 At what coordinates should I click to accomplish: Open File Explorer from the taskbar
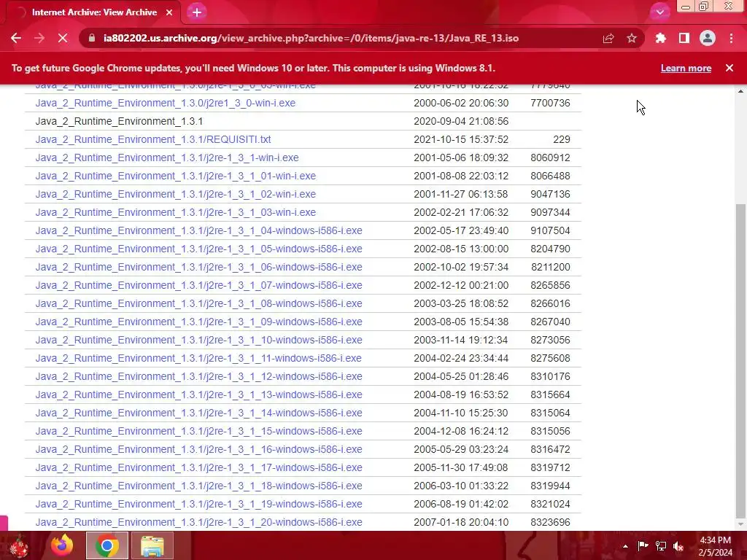pos(152,545)
